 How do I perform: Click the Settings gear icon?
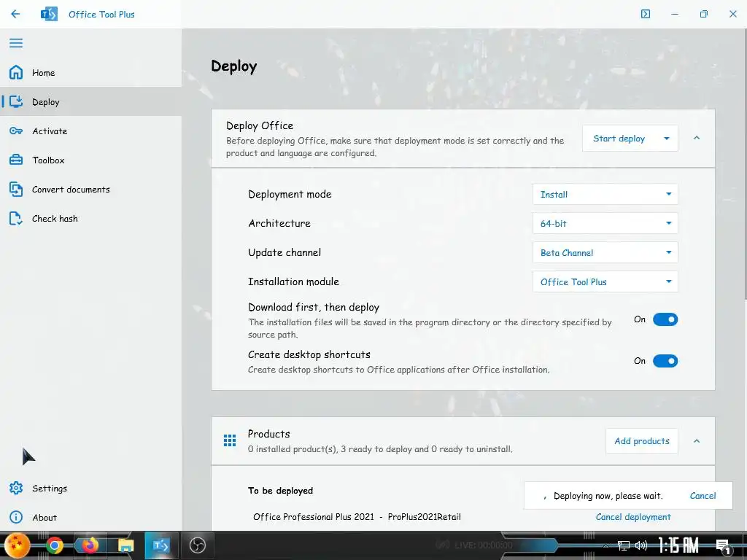coord(16,488)
